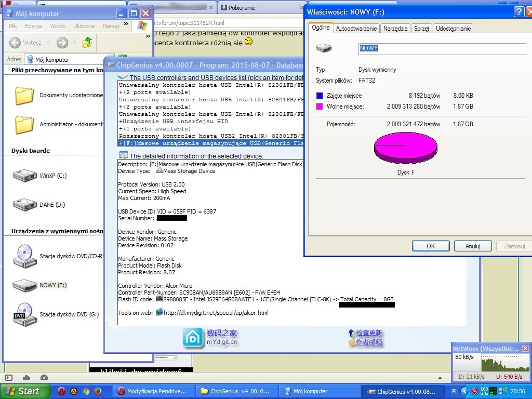The width and height of the screenshot is (532, 399).
Task: Open the Edycja menu
Action: 33,26
